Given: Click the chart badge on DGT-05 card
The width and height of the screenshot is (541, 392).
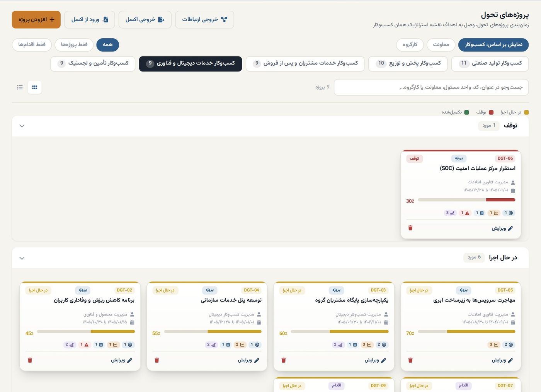Looking at the screenshot, I should pyautogui.click(x=494, y=345).
